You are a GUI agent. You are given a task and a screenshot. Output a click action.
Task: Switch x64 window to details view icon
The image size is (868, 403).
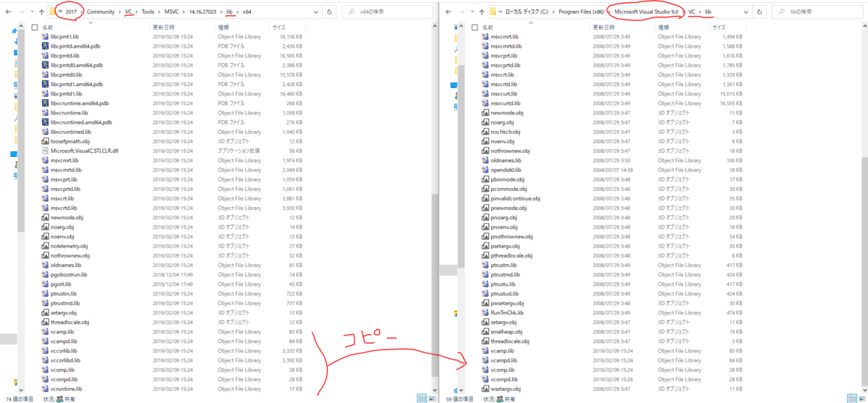coord(421,399)
